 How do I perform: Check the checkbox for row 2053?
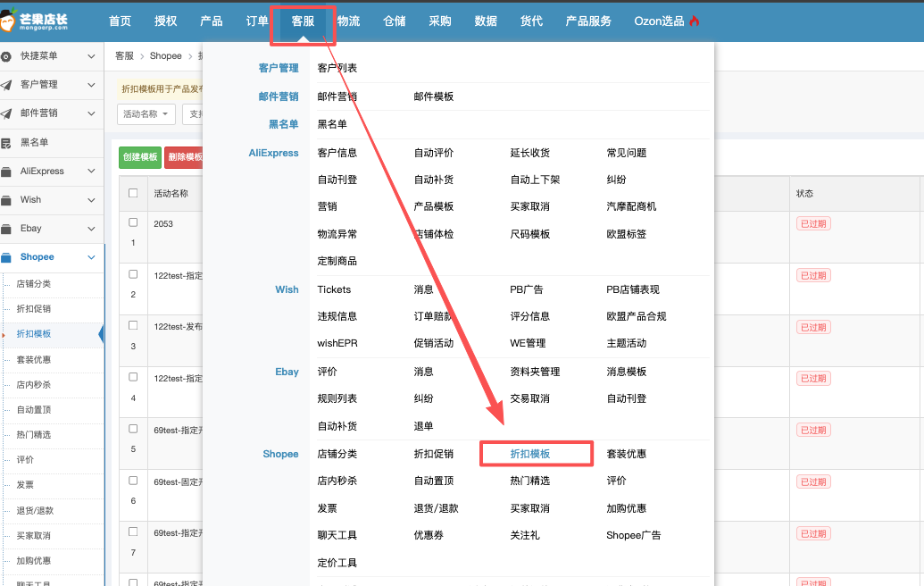133,222
